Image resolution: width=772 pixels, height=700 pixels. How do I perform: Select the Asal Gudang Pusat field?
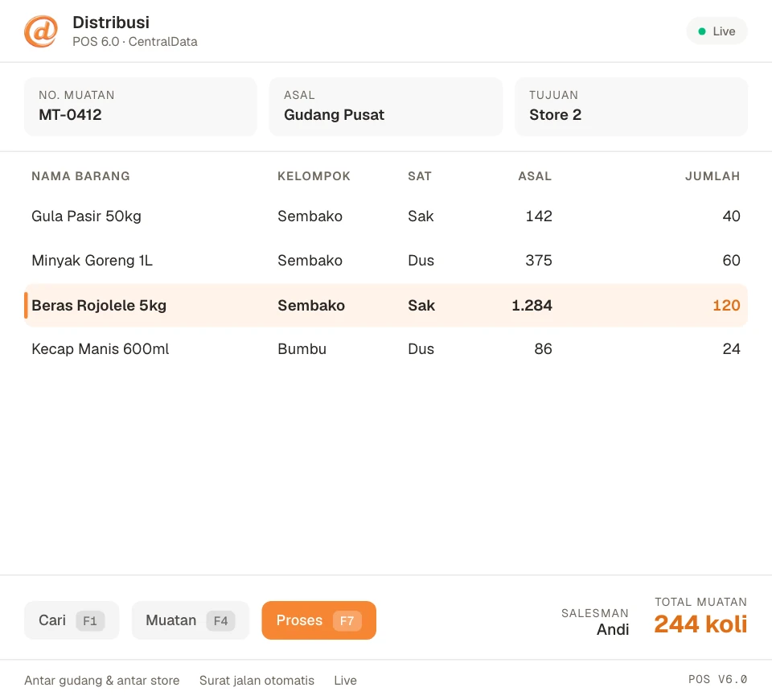pyautogui.click(x=385, y=106)
